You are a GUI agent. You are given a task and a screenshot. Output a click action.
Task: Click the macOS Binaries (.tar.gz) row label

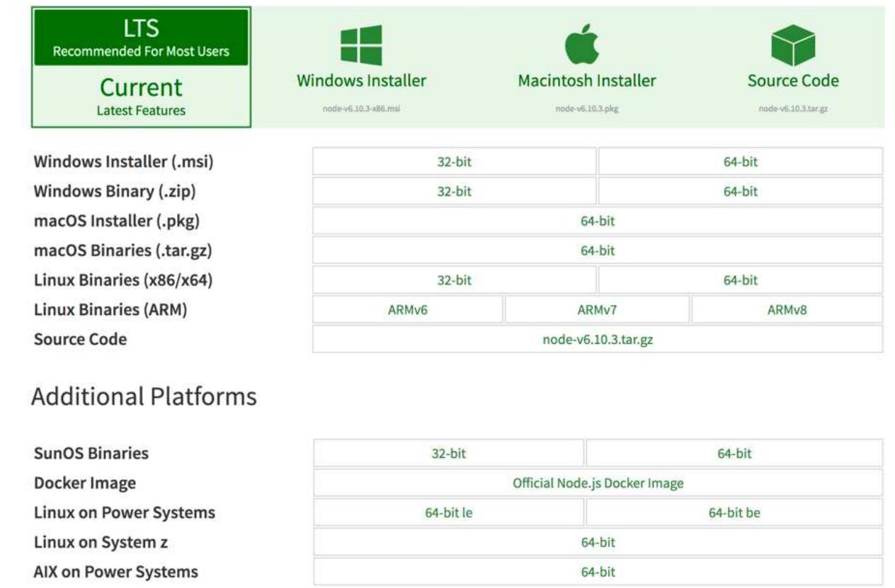click(123, 250)
